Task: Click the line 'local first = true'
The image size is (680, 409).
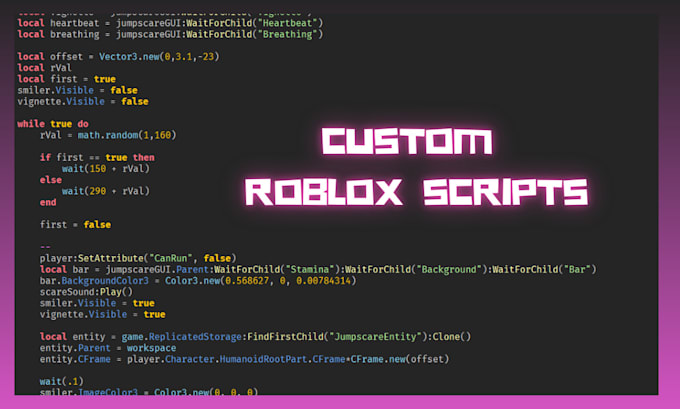Action: point(67,79)
